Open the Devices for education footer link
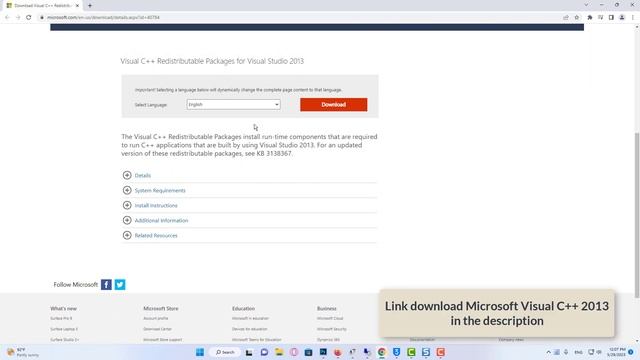The height and width of the screenshot is (360, 640). tap(249, 329)
